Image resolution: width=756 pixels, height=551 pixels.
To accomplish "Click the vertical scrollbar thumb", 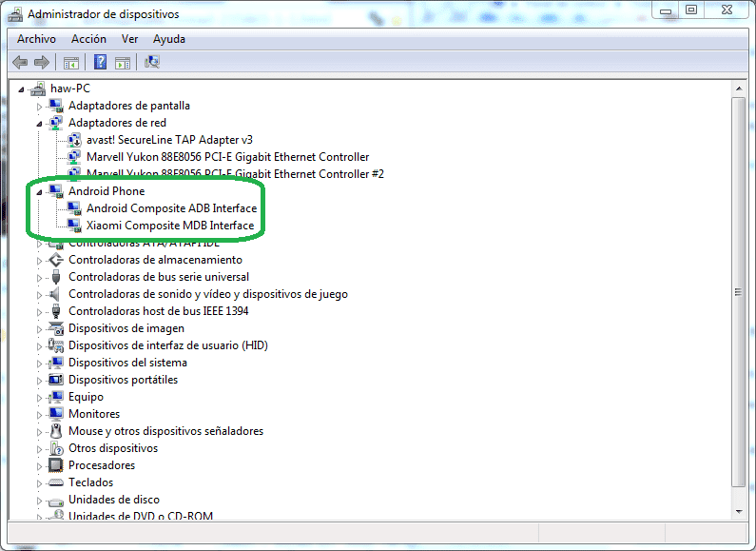I will click(739, 292).
